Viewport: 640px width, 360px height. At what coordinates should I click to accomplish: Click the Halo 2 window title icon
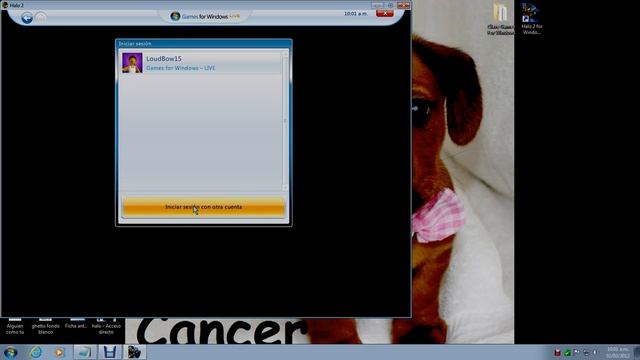pyautogui.click(x=5, y=5)
